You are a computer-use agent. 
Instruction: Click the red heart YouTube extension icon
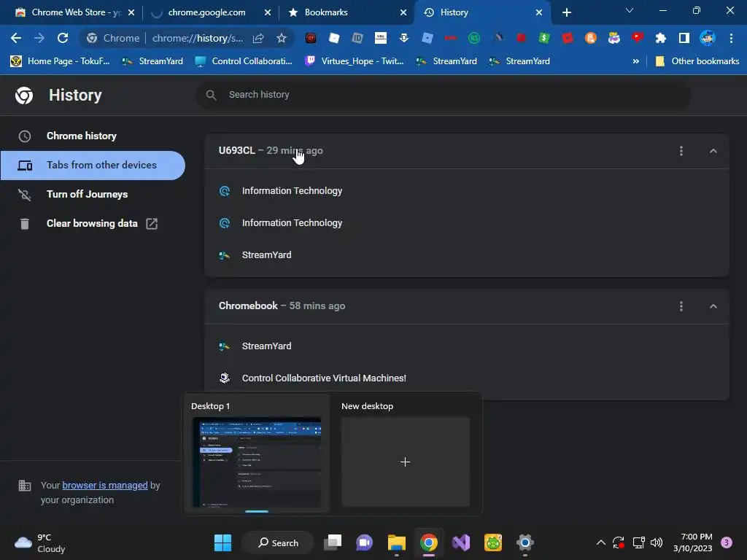click(x=638, y=38)
